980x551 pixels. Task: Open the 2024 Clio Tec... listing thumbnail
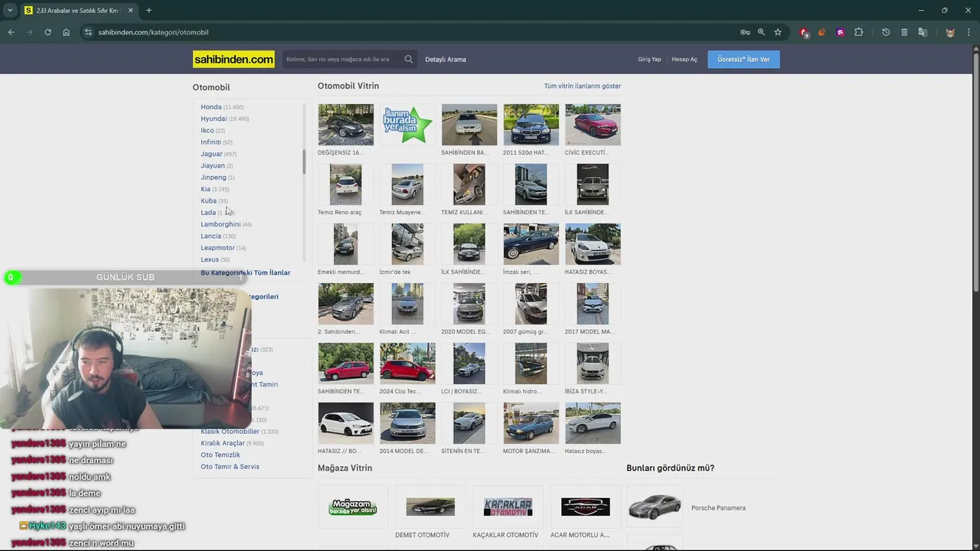coord(407,364)
